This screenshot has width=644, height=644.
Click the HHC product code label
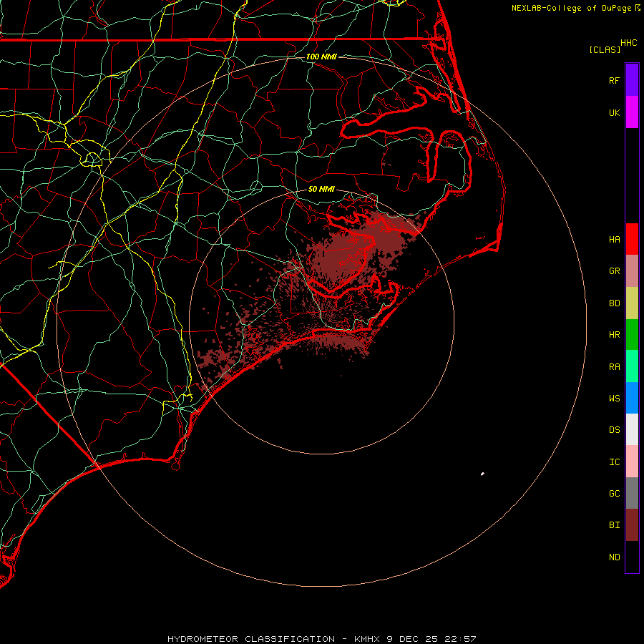628,43
